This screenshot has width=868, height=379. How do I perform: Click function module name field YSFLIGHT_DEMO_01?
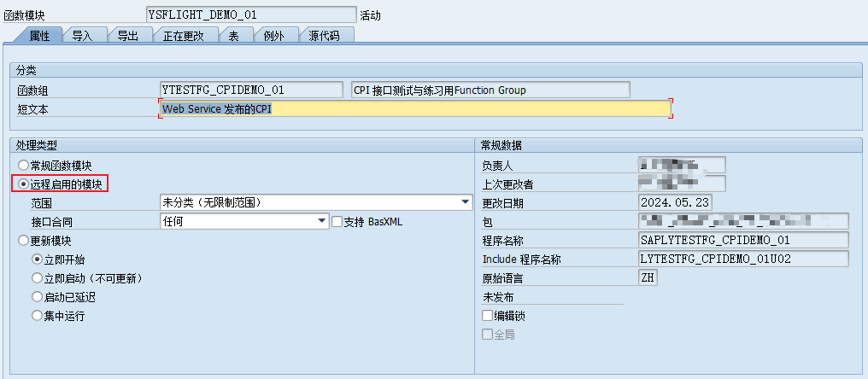click(251, 15)
